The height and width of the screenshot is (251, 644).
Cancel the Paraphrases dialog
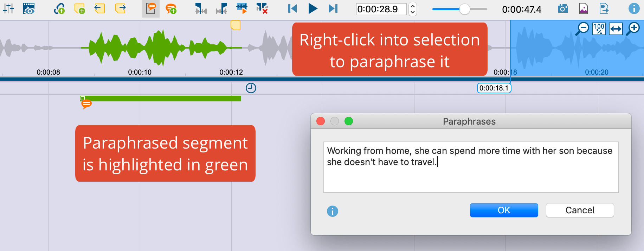pos(580,210)
